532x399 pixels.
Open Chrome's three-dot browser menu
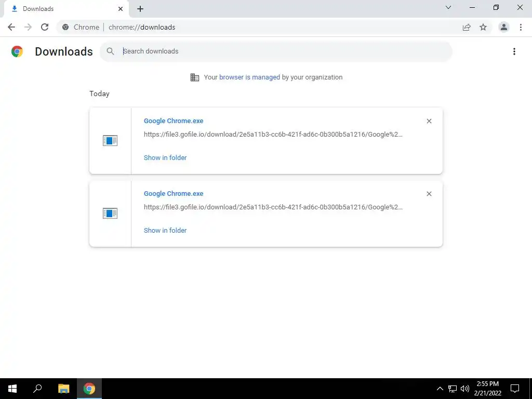pyautogui.click(x=521, y=27)
